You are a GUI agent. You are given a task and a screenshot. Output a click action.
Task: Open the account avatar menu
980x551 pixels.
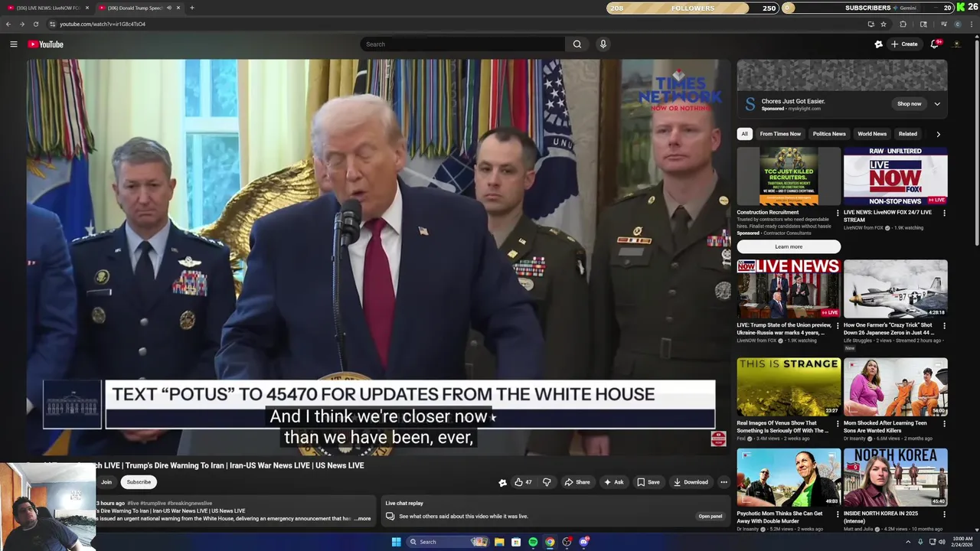tap(957, 44)
